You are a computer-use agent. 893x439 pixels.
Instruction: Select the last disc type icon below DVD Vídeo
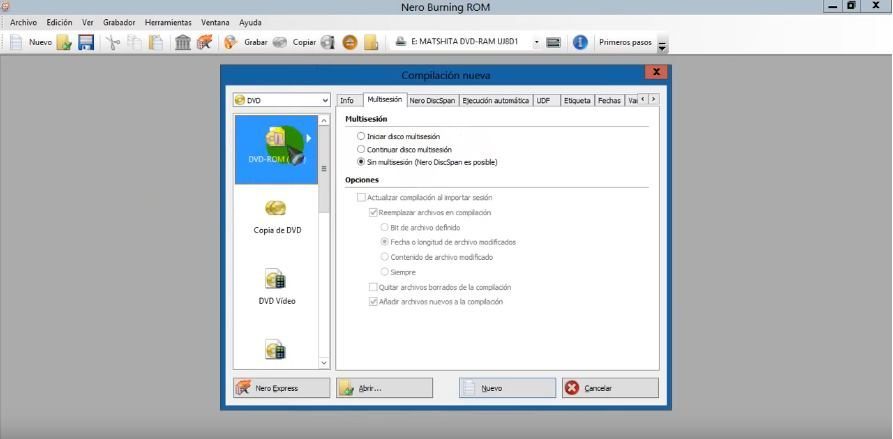pos(276,349)
